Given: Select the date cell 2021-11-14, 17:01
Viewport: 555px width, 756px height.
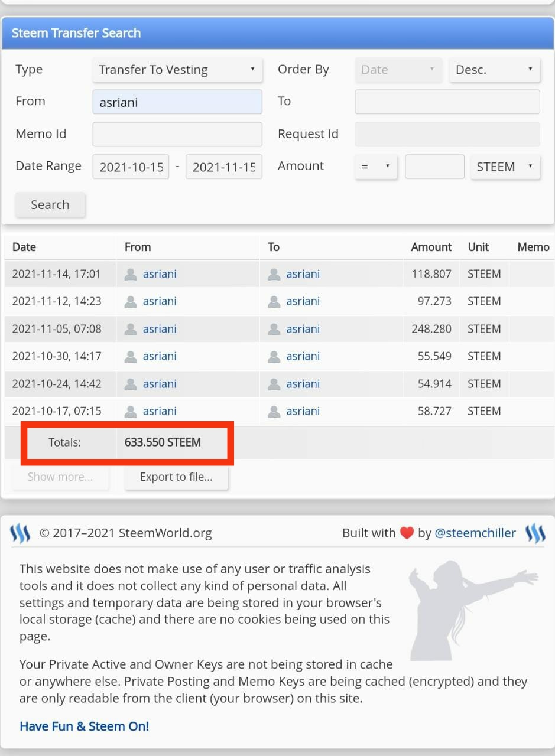Looking at the screenshot, I should pyautogui.click(x=57, y=274).
